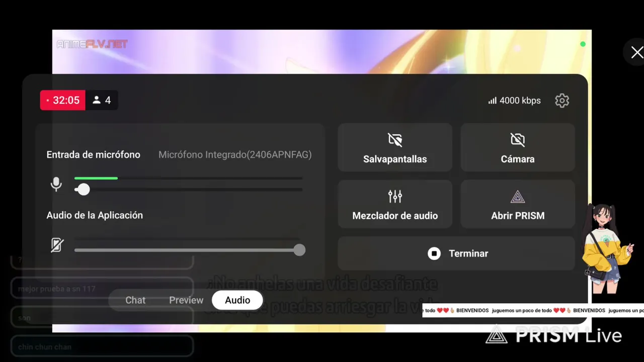This screenshot has height=362, width=644.
Task: Open the settings gear icon
Action: pos(562,101)
